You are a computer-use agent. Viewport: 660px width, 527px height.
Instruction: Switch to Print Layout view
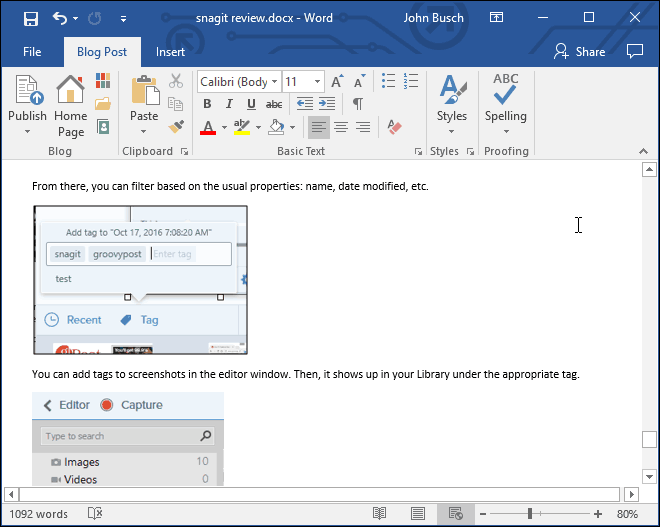click(x=418, y=514)
